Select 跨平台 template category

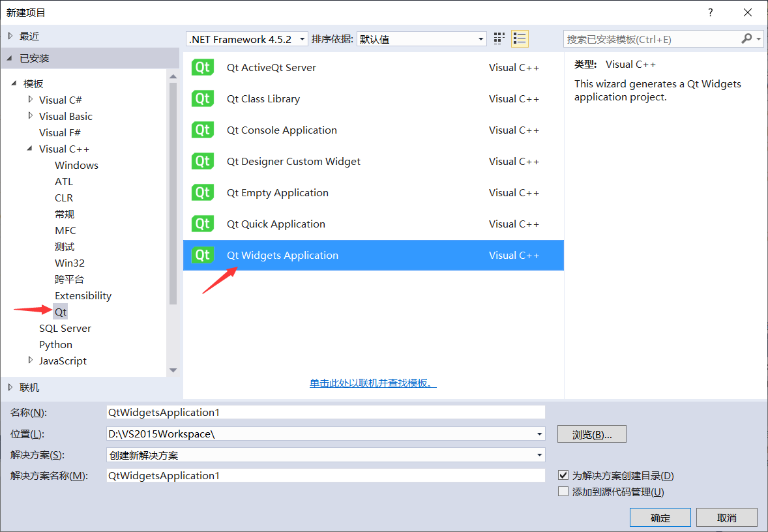point(69,279)
